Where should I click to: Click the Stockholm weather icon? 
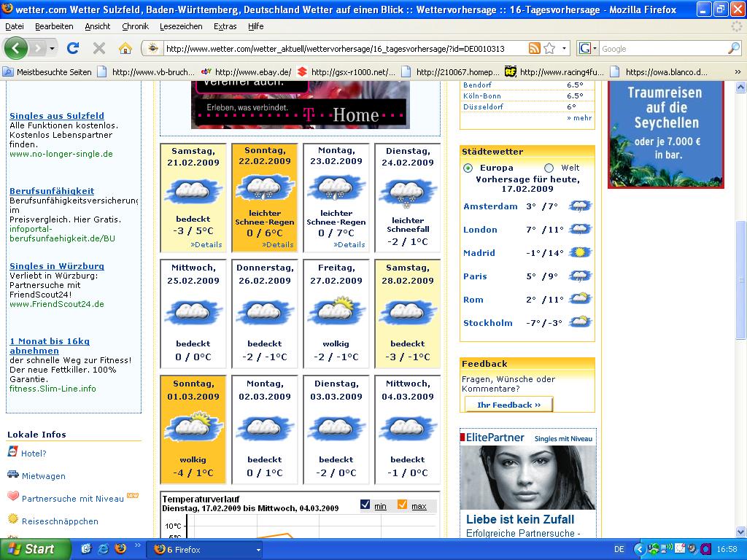(x=580, y=322)
